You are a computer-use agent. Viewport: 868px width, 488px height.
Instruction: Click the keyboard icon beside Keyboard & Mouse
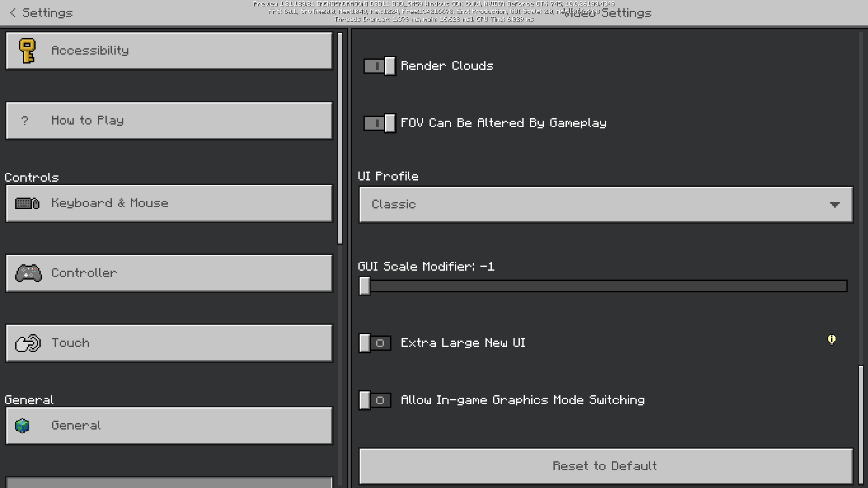(27, 203)
